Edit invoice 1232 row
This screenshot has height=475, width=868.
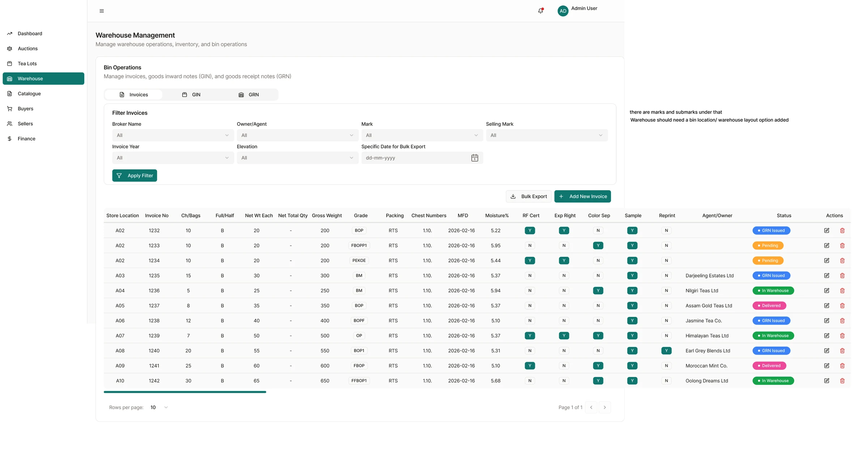827,230
